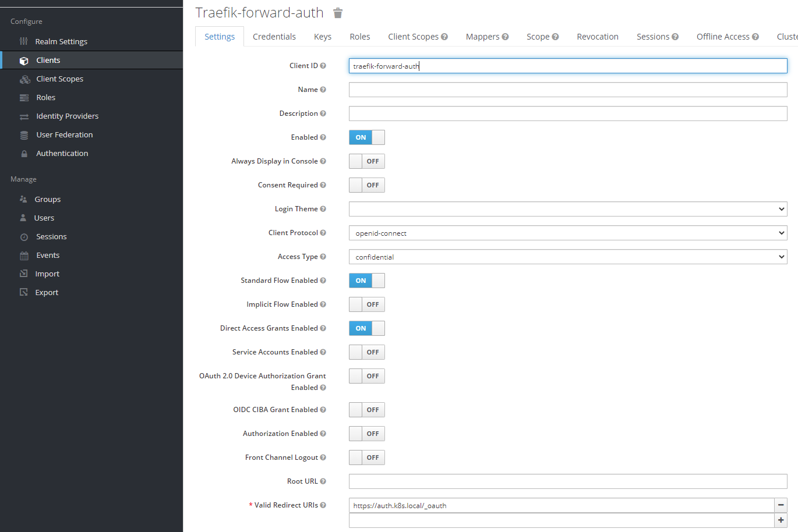Click the Authentication lock icon
798x532 pixels.
(x=24, y=154)
